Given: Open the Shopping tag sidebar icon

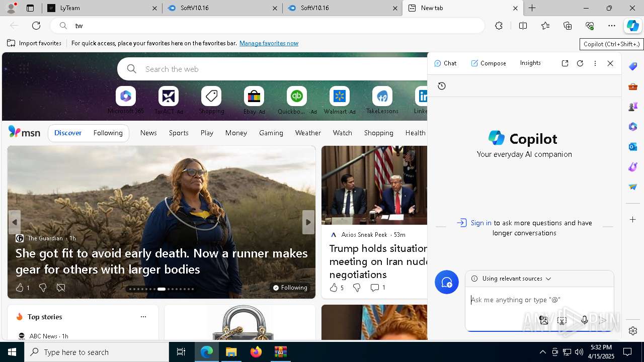Looking at the screenshot, I should tap(633, 66).
